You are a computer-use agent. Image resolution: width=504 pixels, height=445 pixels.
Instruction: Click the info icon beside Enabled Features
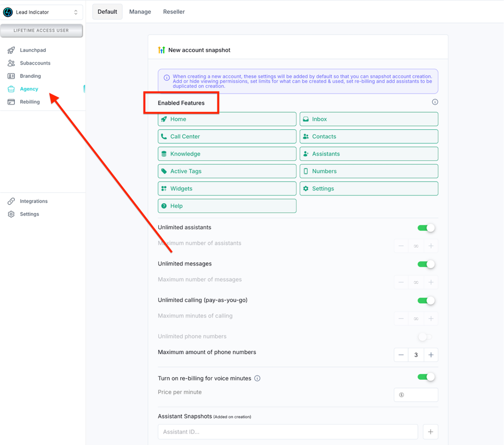[435, 102]
